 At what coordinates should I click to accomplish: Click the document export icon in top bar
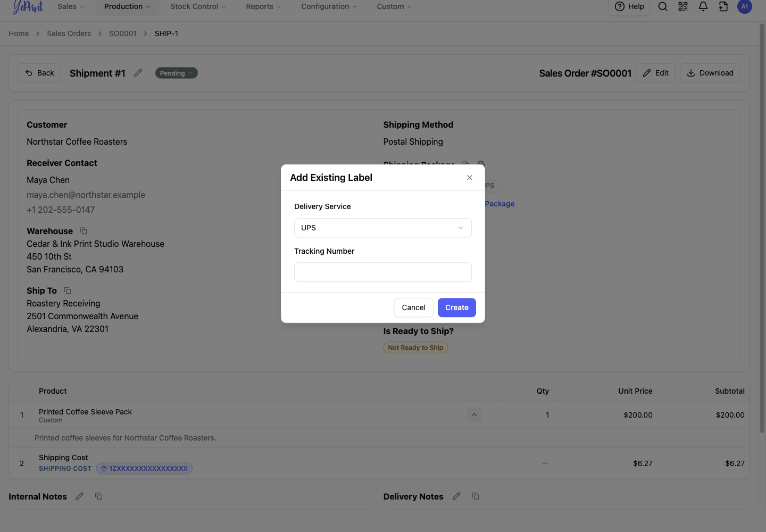click(723, 6)
